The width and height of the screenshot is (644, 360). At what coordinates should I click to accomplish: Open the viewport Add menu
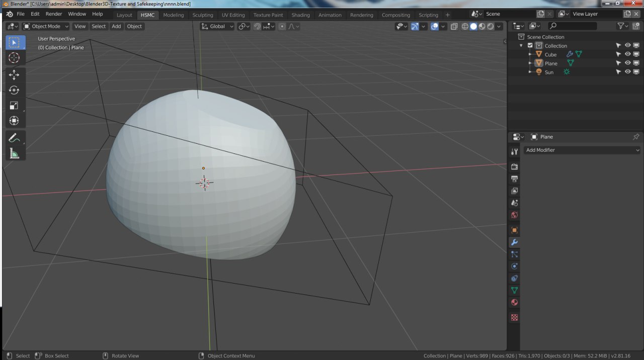tap(116, 26)
